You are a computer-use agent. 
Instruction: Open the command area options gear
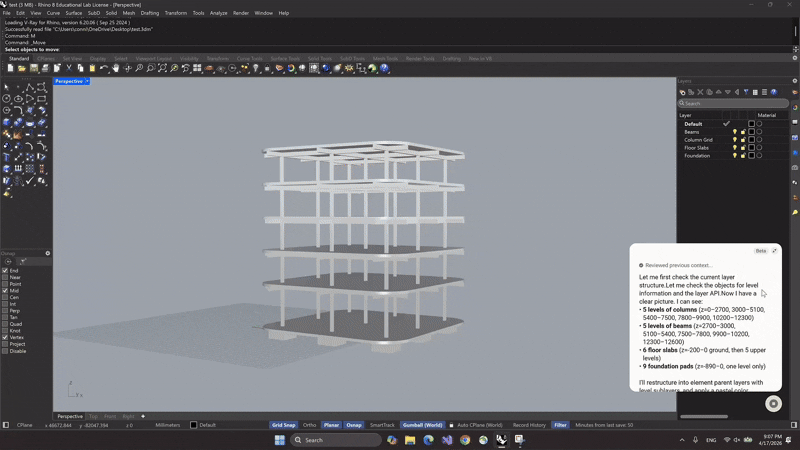(794, 58)
